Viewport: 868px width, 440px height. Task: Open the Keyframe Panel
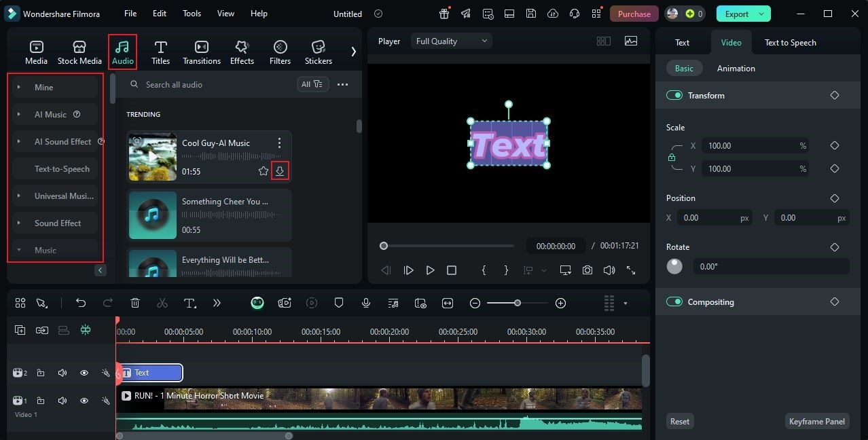[817, 421]
